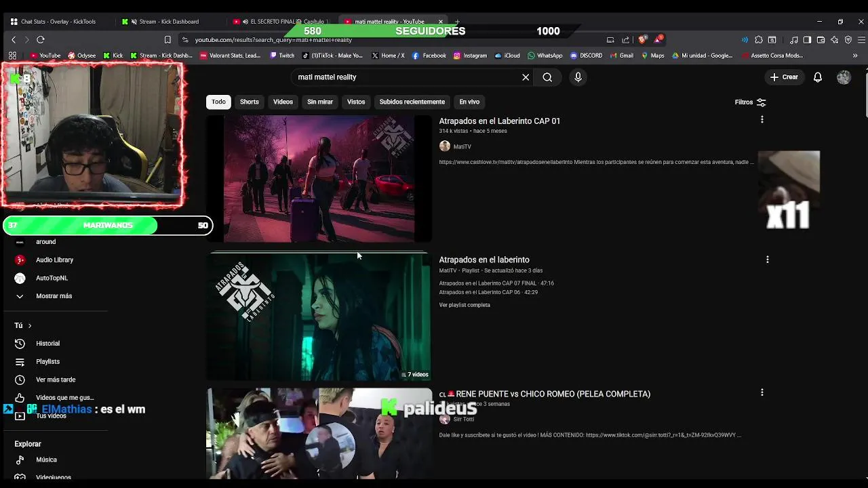The width and height of the screenshot is (868, 488).
Task: Reload the current page
Action: [41, 40]
